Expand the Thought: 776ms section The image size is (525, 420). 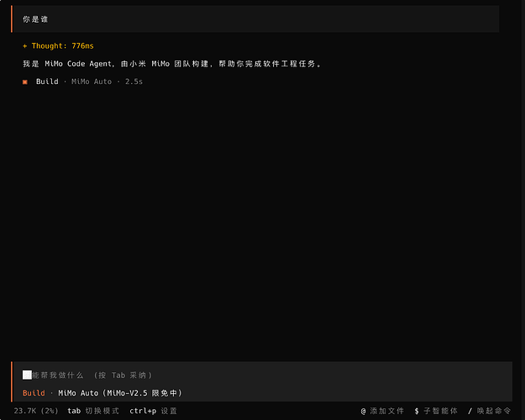[x=58, y=46]
